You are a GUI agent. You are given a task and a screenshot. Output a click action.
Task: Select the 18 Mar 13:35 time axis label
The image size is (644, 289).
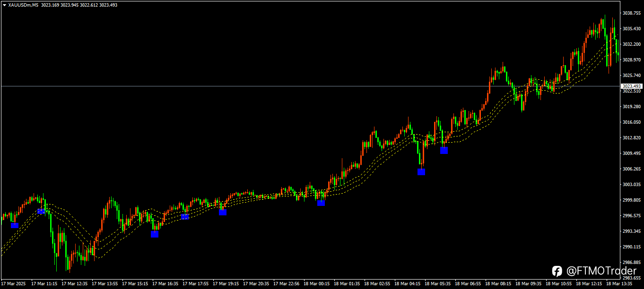(620, 284)
